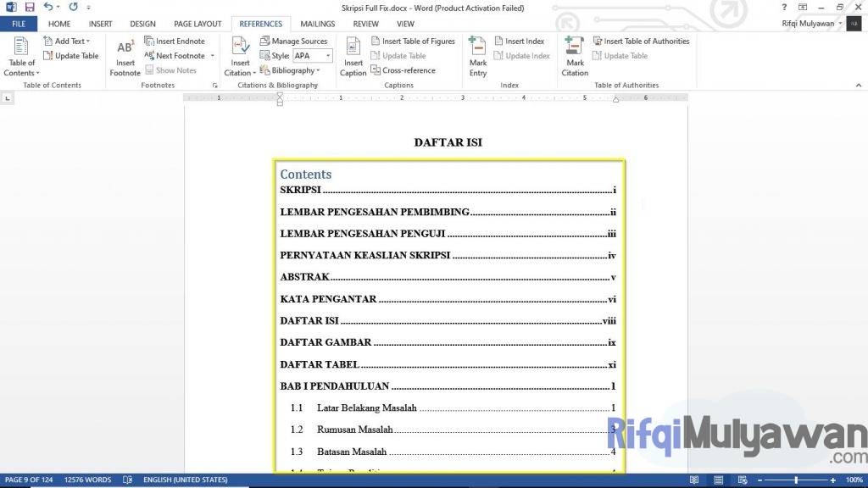Click the Manage Sources button

293,41
